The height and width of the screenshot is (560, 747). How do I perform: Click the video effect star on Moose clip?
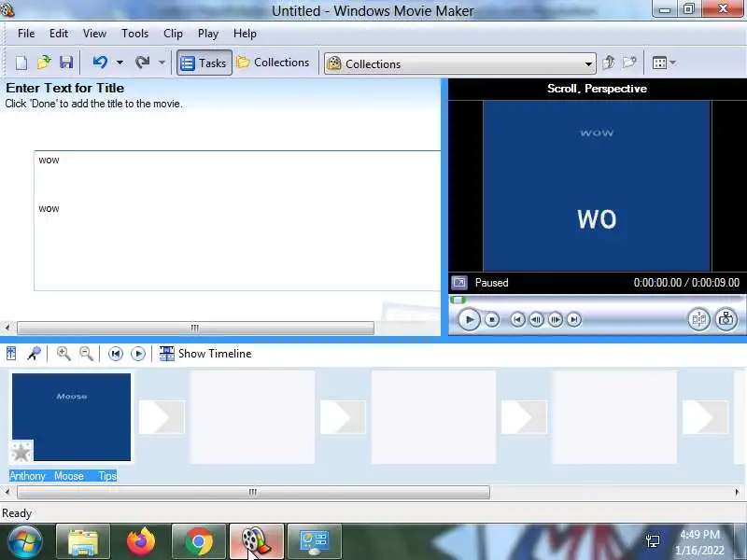(x=21, y=452)
